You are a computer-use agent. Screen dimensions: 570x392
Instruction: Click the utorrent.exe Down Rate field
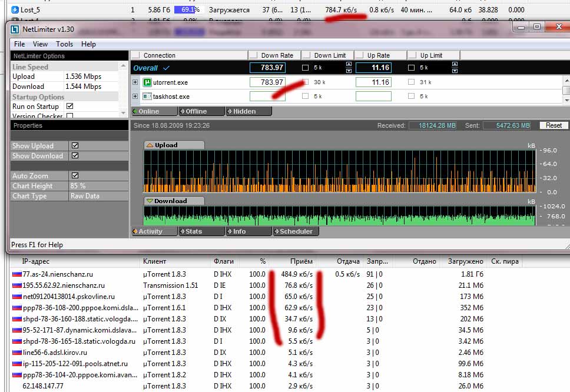(x=267, y=83)
